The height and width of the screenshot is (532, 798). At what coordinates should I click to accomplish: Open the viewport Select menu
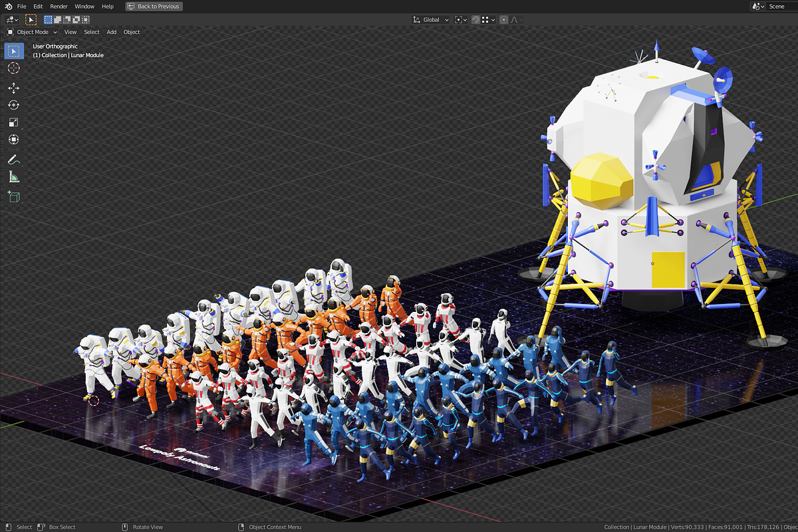(x=92, y=32)
